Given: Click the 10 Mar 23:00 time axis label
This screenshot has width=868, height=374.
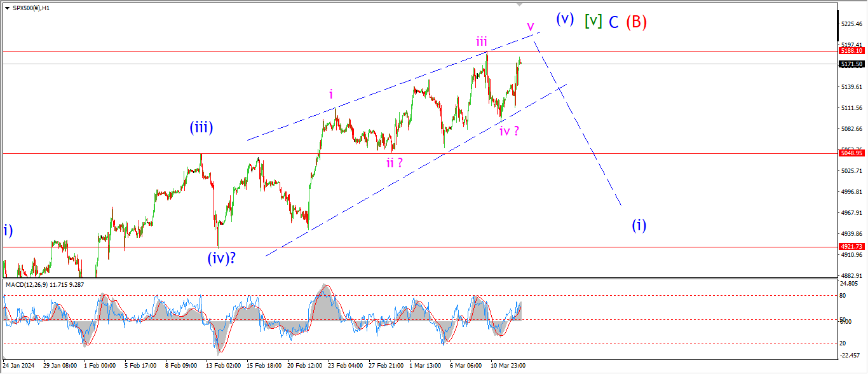Looking at the screenshot, I should click(507, 366).
